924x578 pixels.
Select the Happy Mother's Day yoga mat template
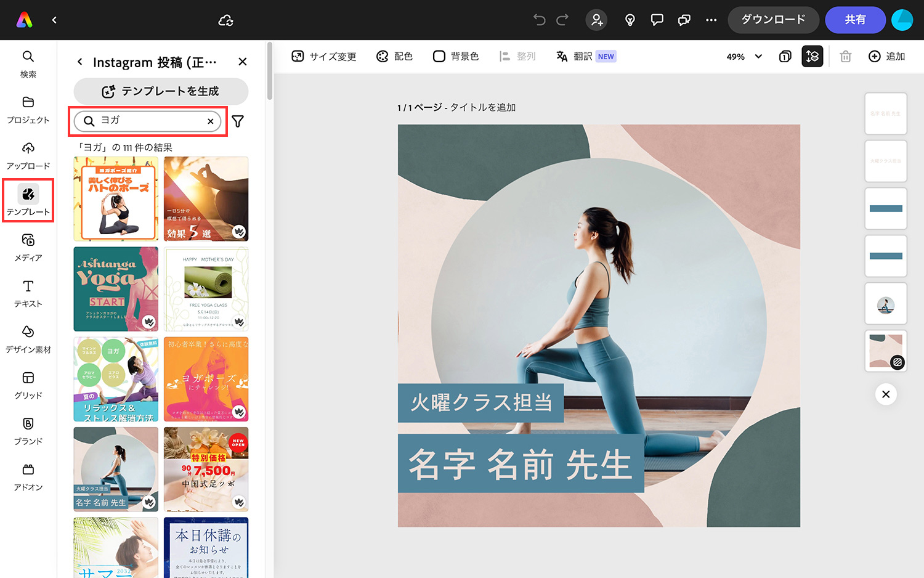(x=206, y=289)
